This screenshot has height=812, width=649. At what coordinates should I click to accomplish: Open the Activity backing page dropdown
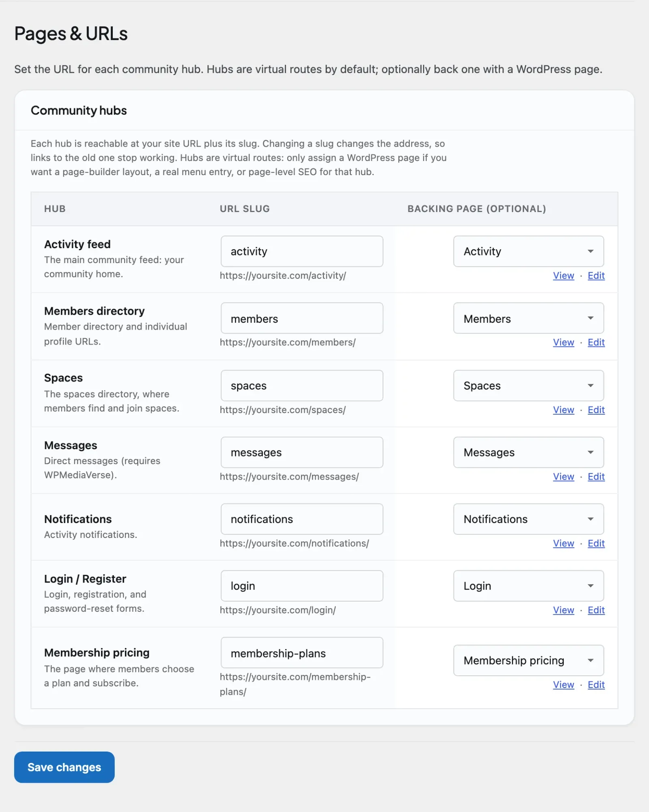pos(529,251)
